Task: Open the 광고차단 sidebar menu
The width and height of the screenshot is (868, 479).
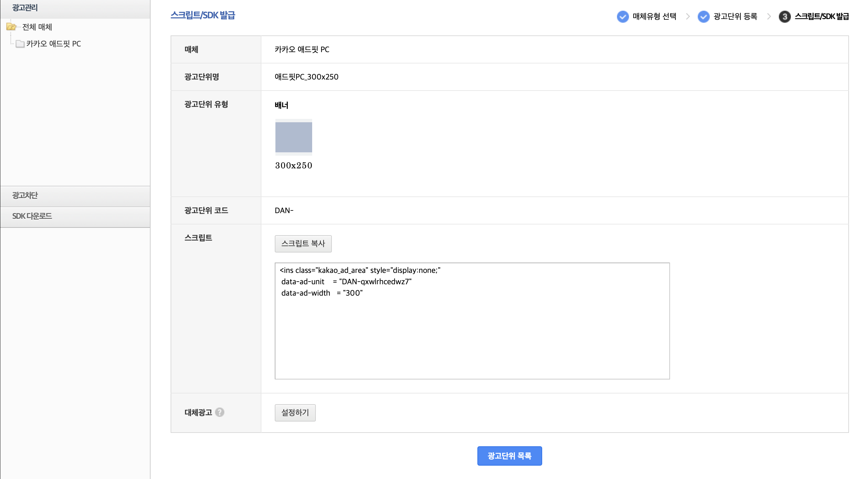Action: 25,195
